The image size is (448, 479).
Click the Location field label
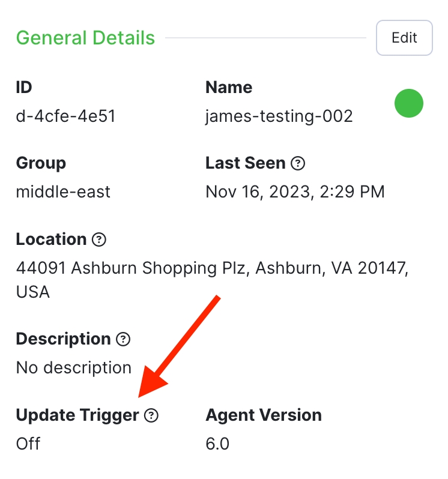point(51,239)
